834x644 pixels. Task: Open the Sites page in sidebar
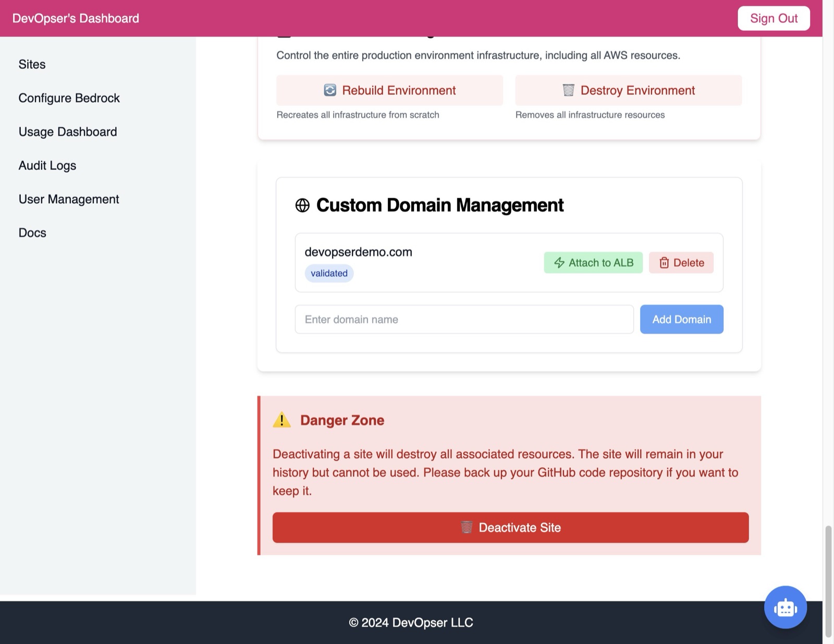pos(32,64)
